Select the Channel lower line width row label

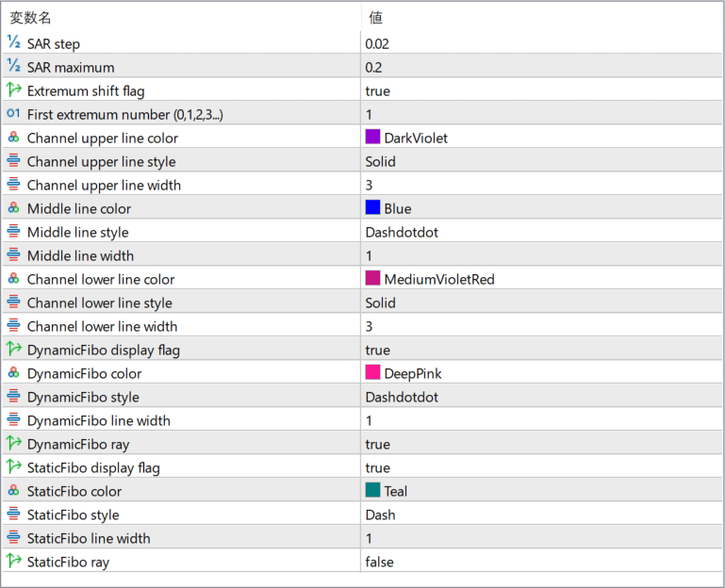click(x=102, y=326)
